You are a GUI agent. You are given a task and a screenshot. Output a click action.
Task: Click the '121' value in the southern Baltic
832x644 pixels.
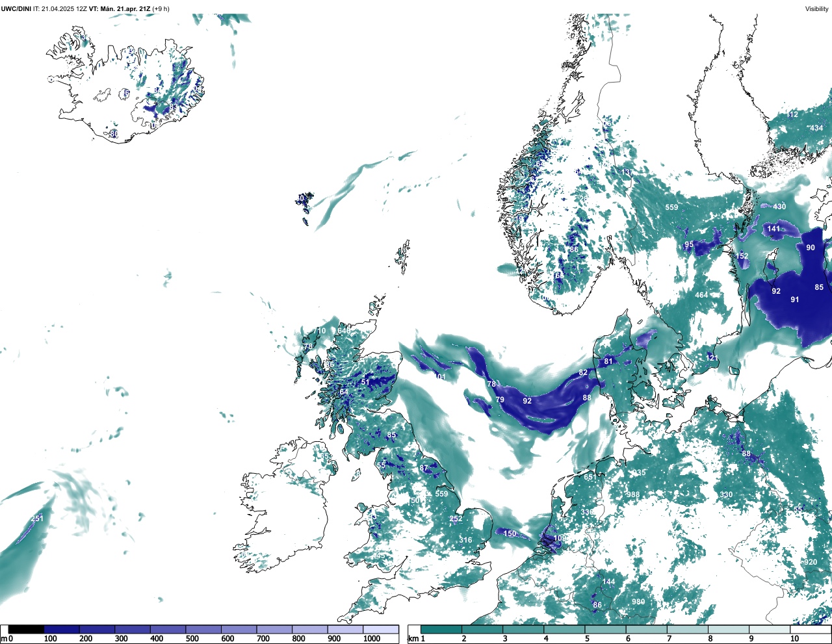(712, 358)
